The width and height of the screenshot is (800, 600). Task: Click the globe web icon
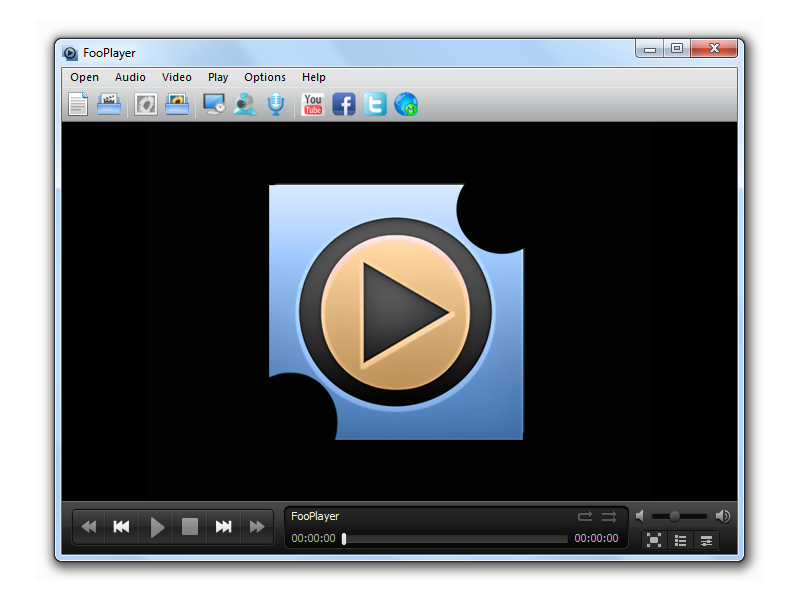click(406, 104)
